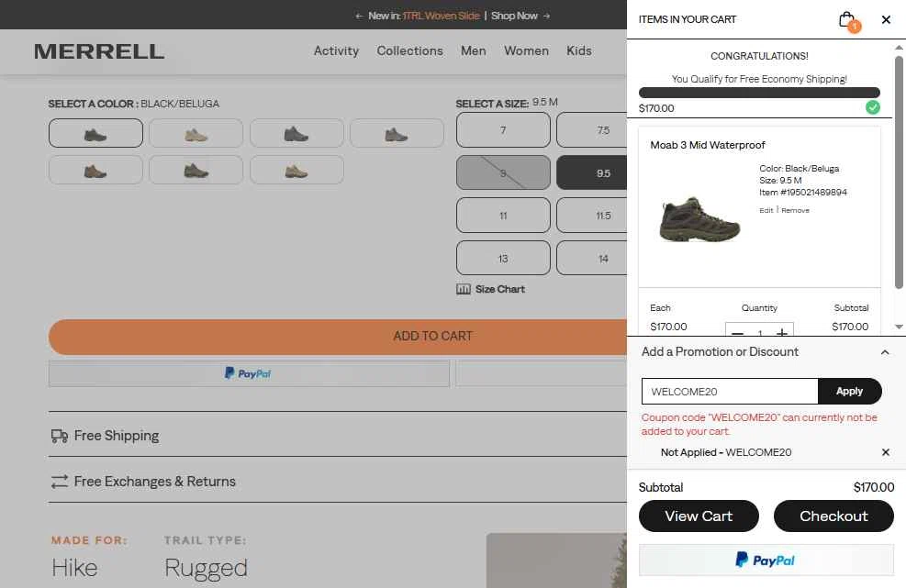The height and width of the screenshot is (588, 906).
Task: Select last shoe color in second row
Action: [296, 170]
